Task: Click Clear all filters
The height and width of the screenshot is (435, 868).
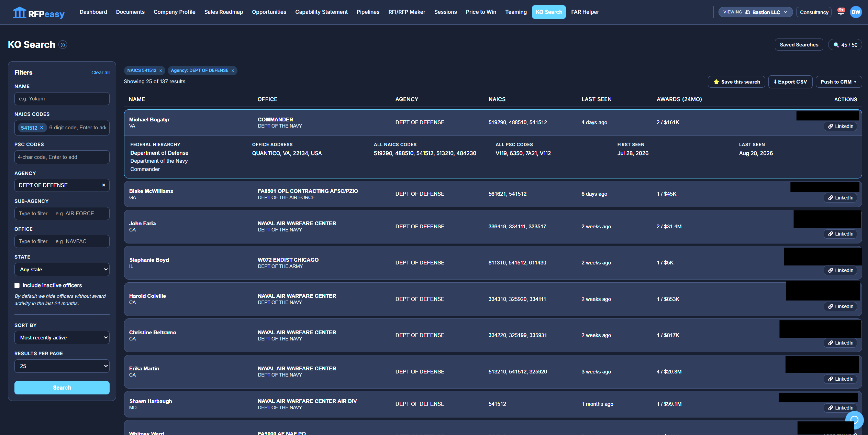Action: click(x=100, y=73)
